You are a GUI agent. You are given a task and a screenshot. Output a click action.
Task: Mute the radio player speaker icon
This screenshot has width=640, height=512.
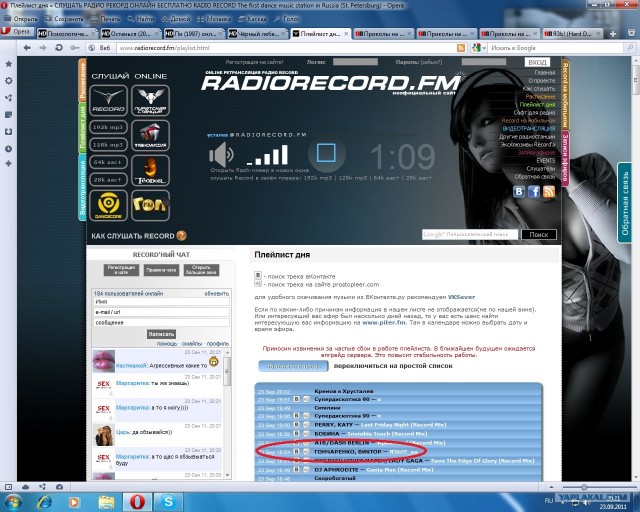click(221, 155)
